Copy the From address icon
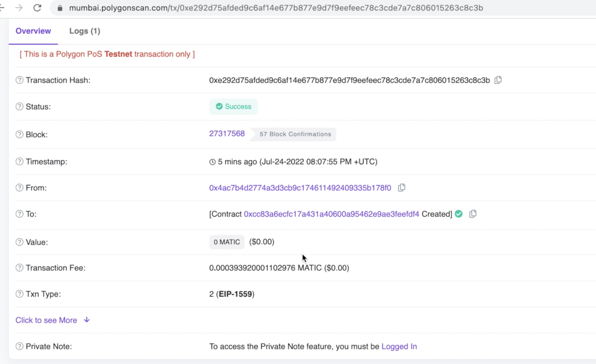 pos(402,188)
